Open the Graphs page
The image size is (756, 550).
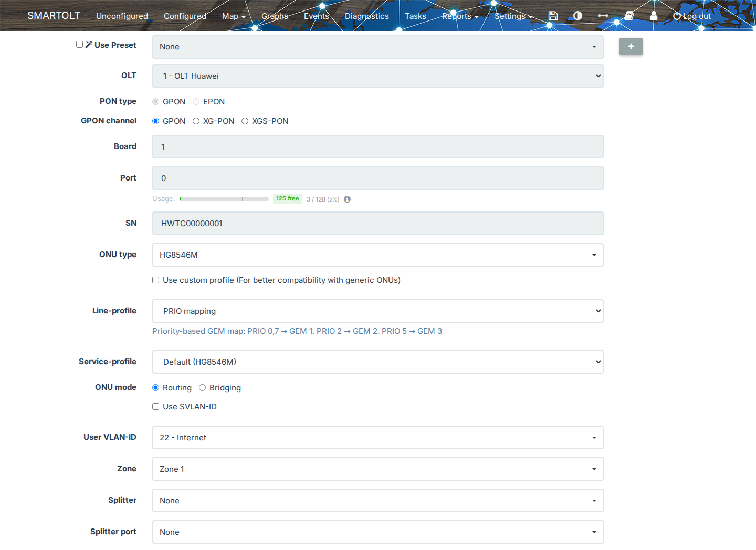(x=275, y=16)
